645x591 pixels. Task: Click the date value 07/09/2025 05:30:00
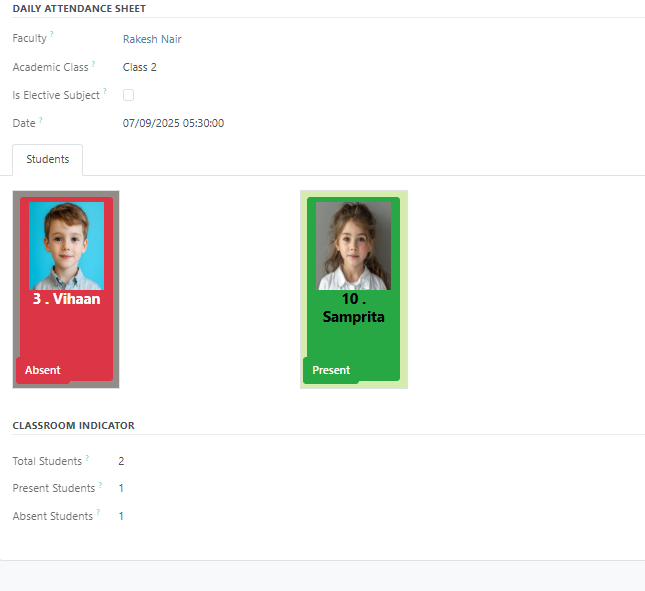click(173, 123)
